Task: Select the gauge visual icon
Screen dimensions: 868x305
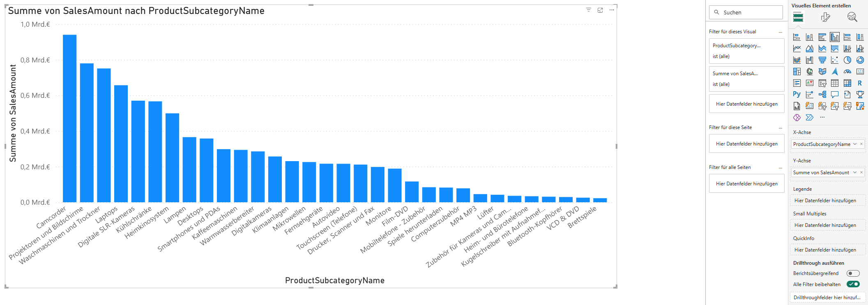Action: click(x=847, y=71)
